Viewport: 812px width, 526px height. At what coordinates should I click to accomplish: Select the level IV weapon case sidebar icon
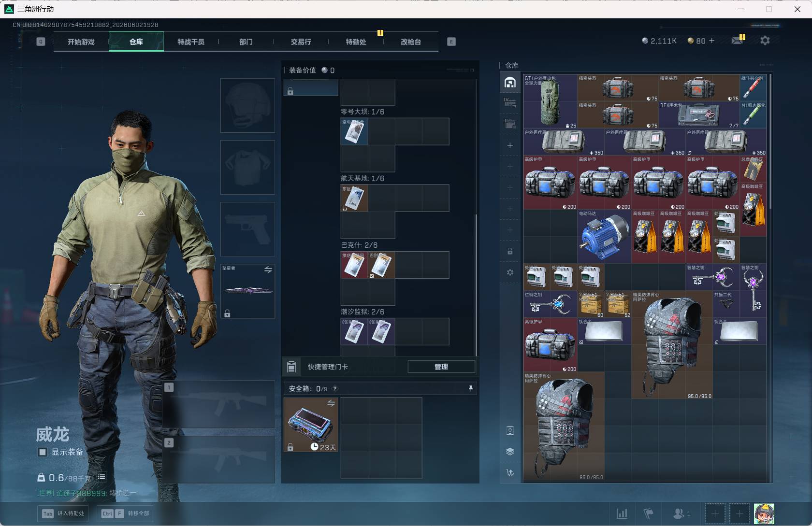[510, 102]
